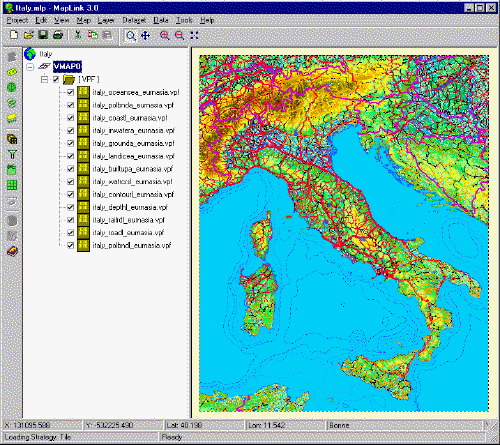Open the View menu
This screenshot has width=500, height=445.
point(62,20)
